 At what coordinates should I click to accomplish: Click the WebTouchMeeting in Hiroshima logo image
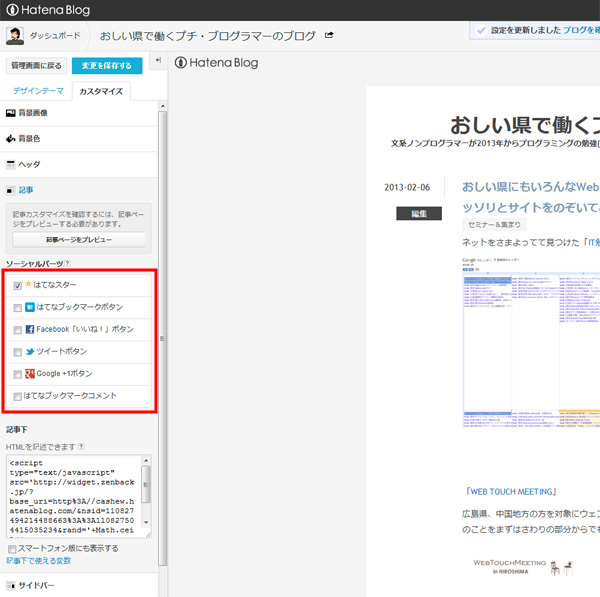(x=523, y=567)
